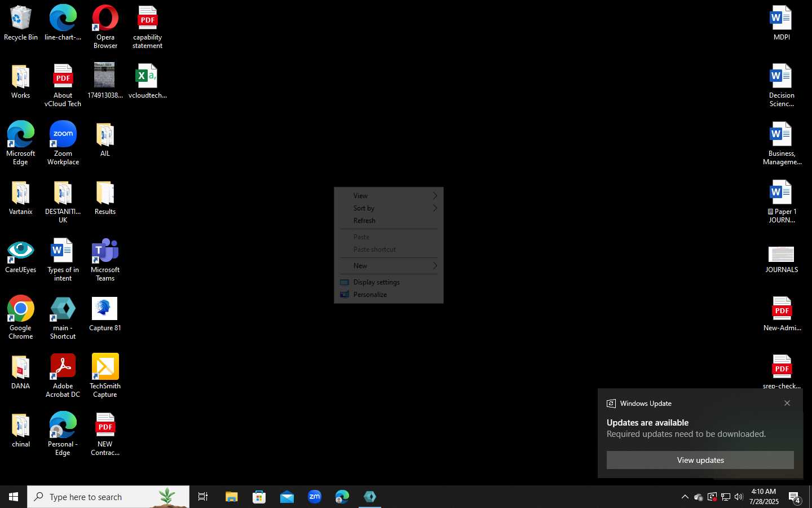Select the chinal folder icon
The image size is (812, 508).
pyautogui.click(x=21, y=431)
